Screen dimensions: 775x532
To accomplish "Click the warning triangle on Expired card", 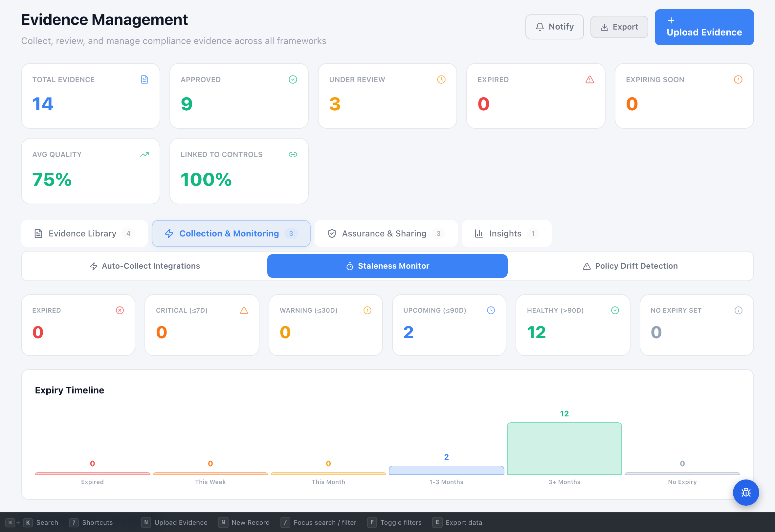I will 589,79.
